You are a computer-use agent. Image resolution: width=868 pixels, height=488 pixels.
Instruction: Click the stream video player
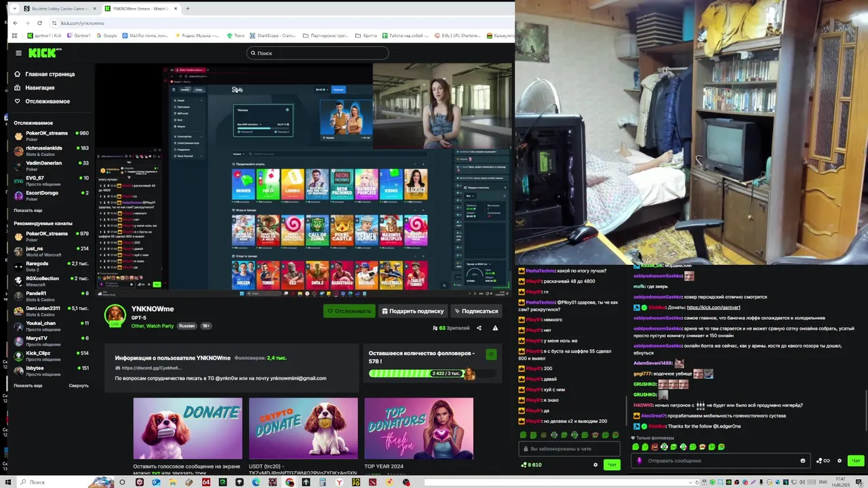[304, 180]
